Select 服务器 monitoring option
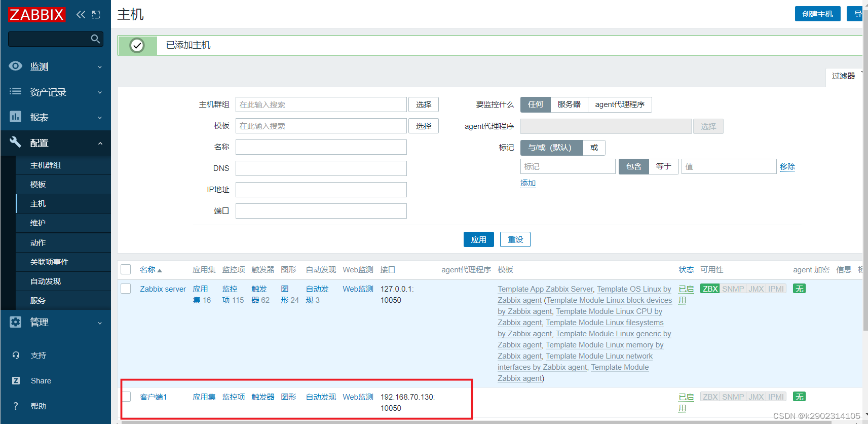868x424 pixels. (x=569, y=104)
